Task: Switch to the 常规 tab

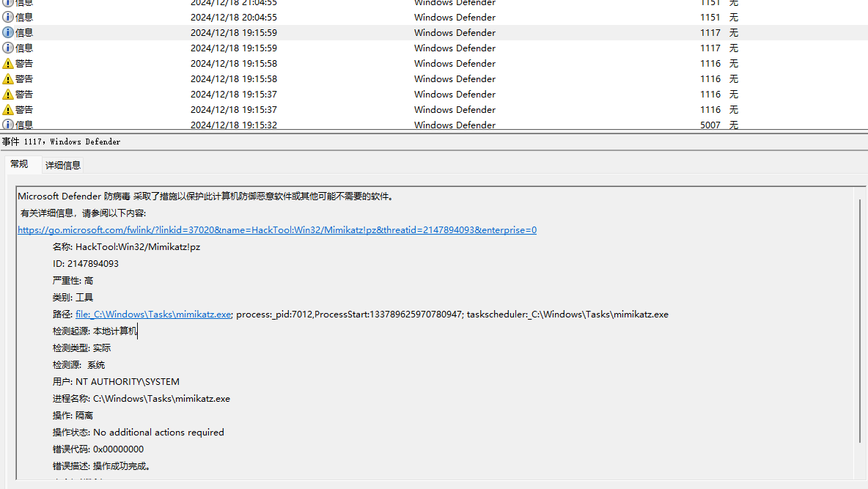Action: coord(19,164)
